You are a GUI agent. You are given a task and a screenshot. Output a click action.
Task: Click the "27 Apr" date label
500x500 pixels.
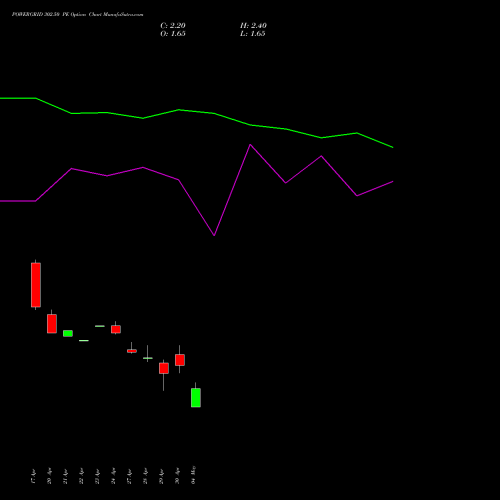(x=129, y=476)
